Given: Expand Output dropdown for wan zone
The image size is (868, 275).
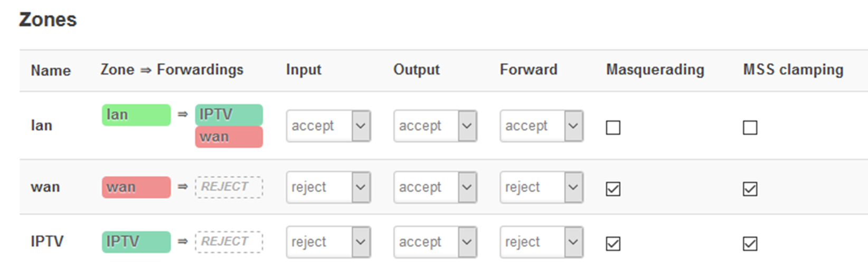Looking at the screenshot, I should [435, 187].
